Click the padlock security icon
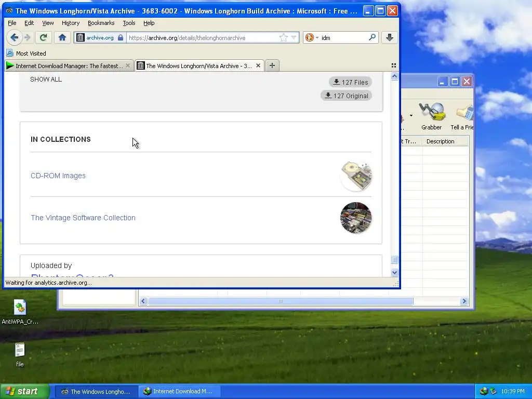532x399 pixels. 121,37
